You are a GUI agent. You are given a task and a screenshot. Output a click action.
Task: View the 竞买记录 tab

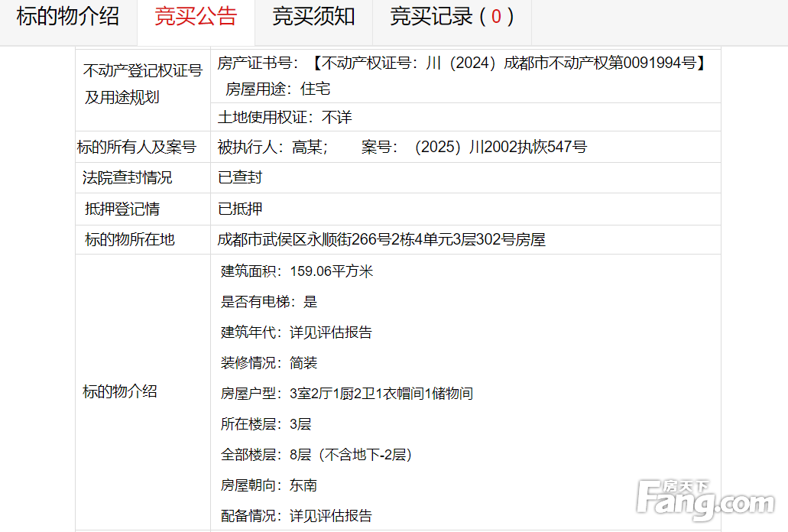click(452, 18)
